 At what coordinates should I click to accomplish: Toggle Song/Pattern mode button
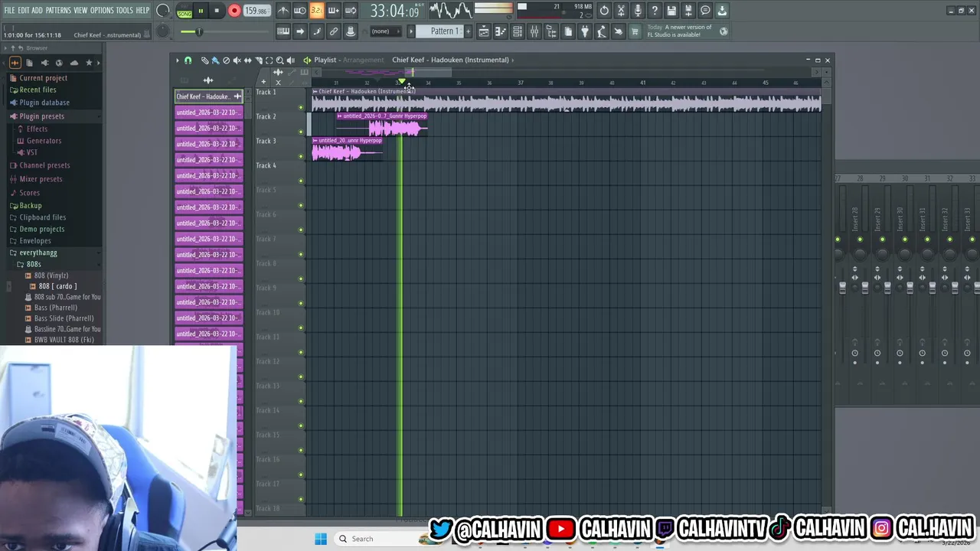pyautogui.click(x=185, y=11)
